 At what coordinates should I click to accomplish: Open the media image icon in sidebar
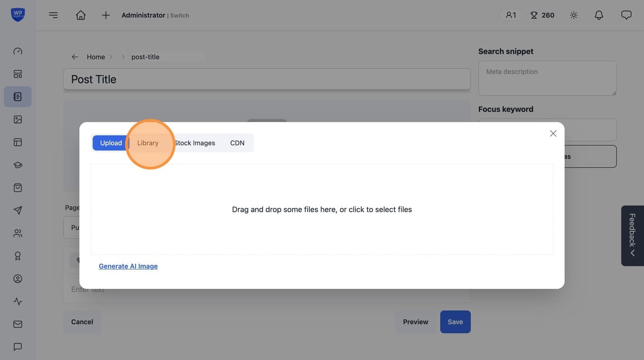click(18, 119)
